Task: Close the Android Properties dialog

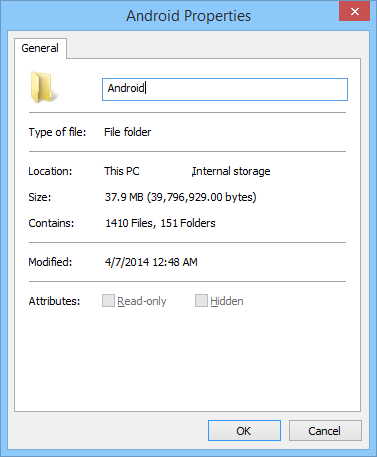Action: click(354, 12)
